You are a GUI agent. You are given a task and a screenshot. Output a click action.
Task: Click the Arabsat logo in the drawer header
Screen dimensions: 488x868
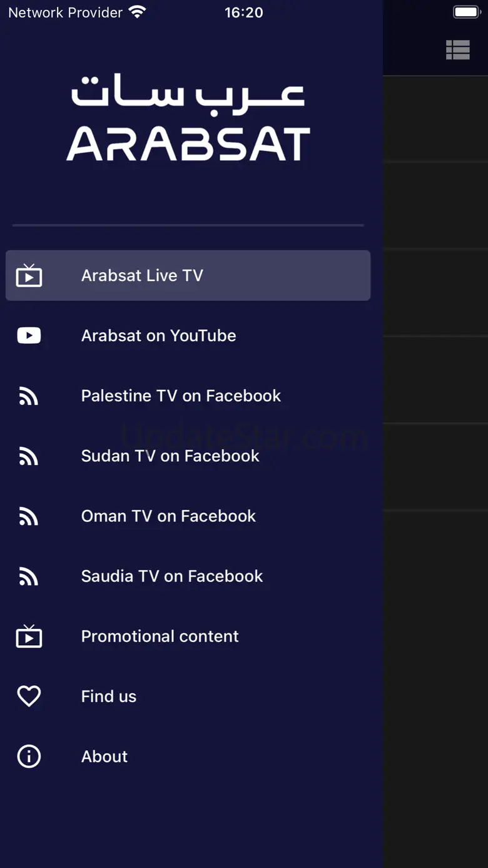point(188,119)
